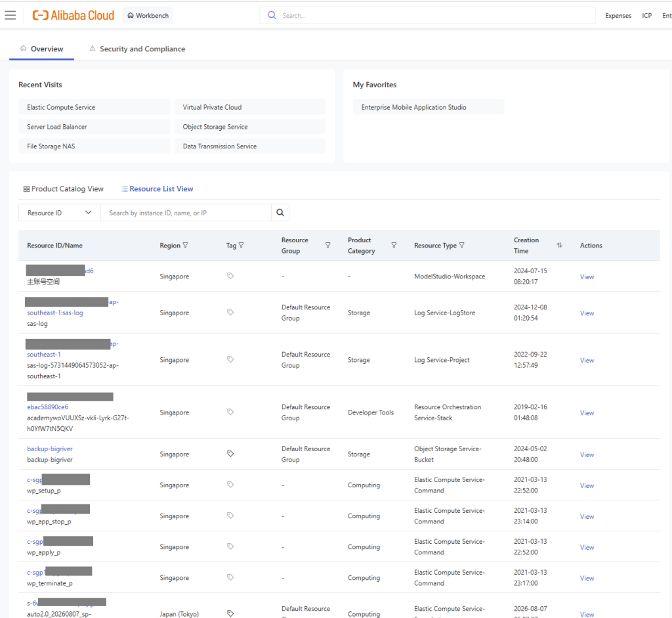Open Virtual Private Cloud recent visit
Viewport: 672px width, 618px height.
click(250, 107)
